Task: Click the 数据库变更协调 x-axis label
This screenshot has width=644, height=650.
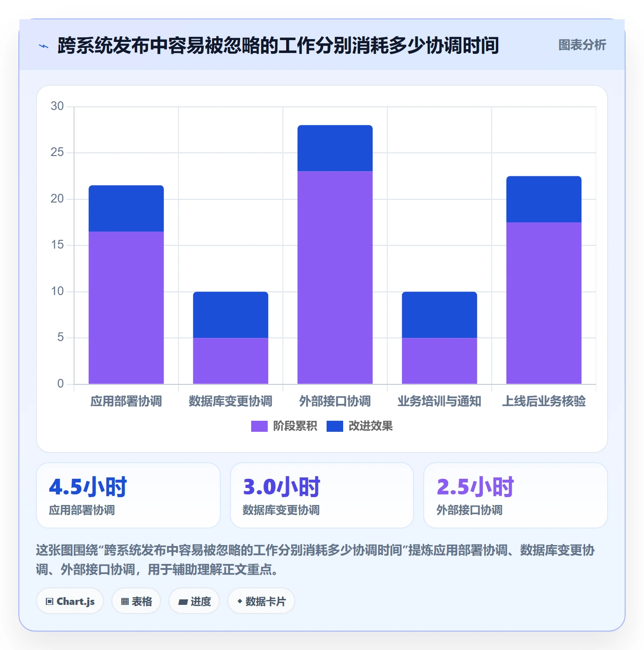Action: [230, 401]
